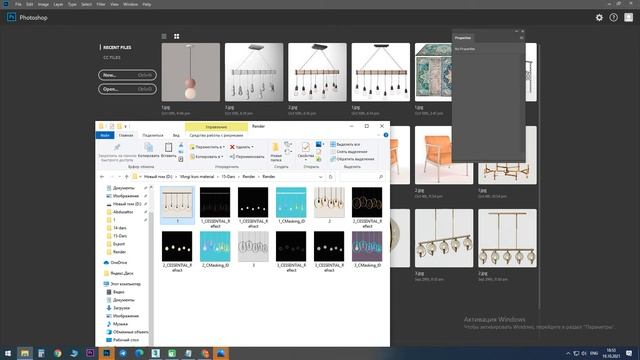Expand the address bar history dropdown

320,177
